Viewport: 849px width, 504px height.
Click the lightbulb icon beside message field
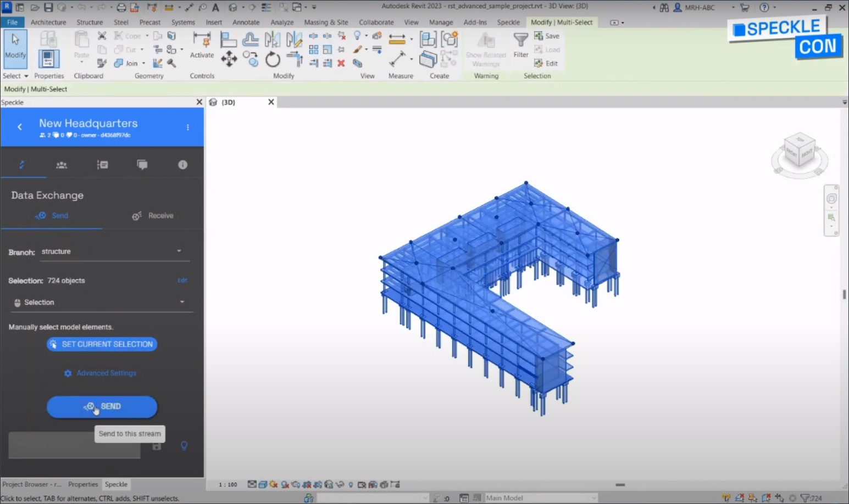pyautogui.click(x=184, y=446)
